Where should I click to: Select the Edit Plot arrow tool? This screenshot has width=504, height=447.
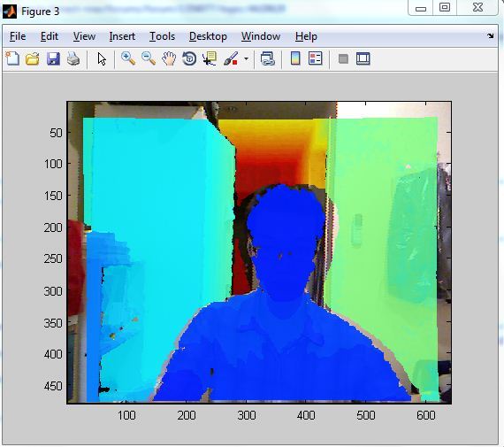(x=102, y=59)
